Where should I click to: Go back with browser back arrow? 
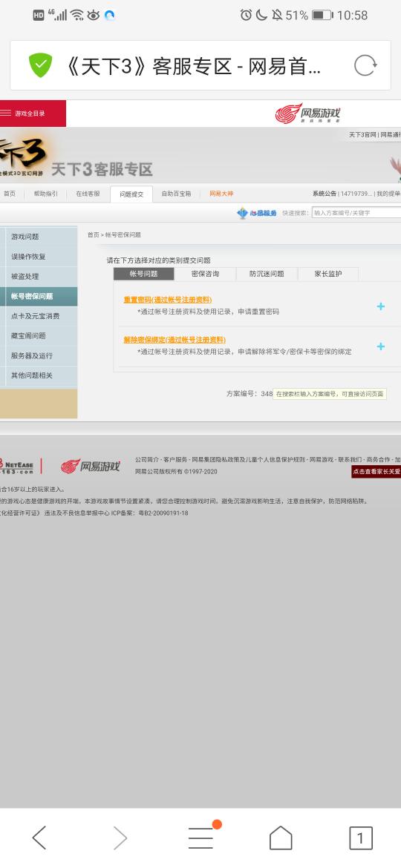pos(39,838)
